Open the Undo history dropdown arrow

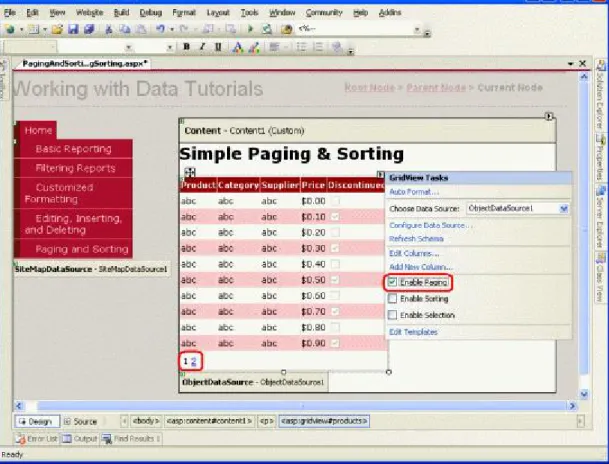[171, 30]
